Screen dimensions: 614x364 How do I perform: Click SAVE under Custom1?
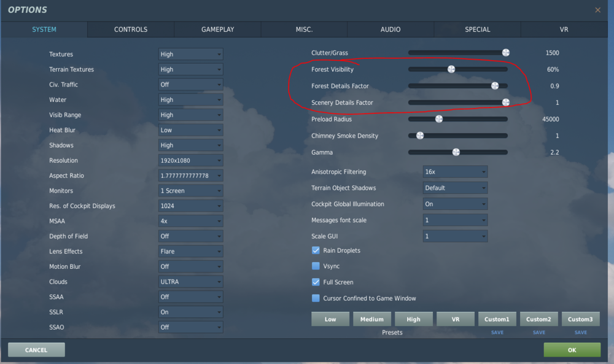497,332
